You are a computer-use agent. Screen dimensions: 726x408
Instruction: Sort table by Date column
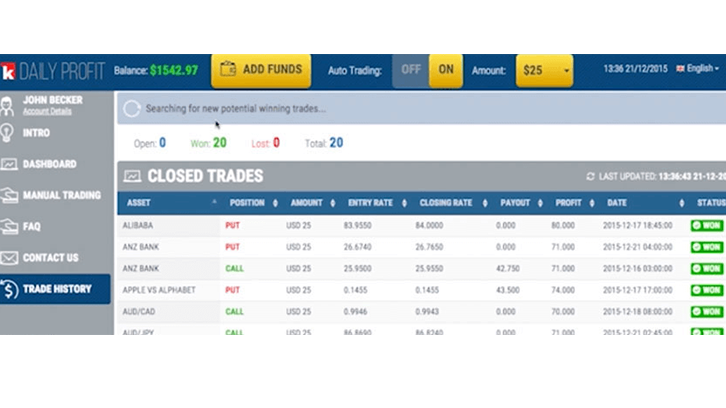(645, 203)
